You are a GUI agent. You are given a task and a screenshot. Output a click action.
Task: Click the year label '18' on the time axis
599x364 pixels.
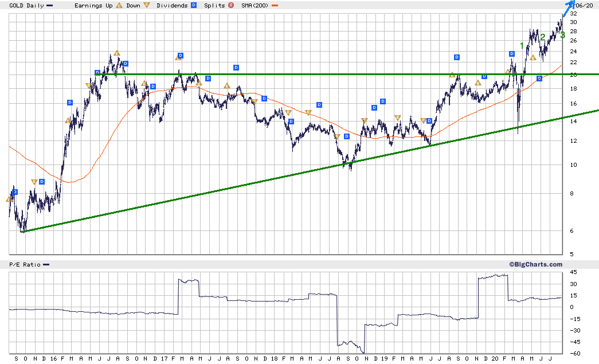275,359
